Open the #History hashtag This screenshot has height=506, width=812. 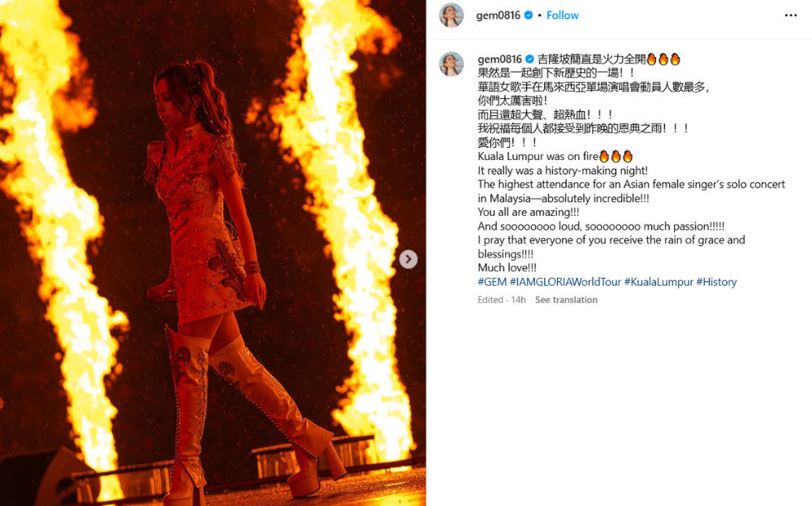716,282
